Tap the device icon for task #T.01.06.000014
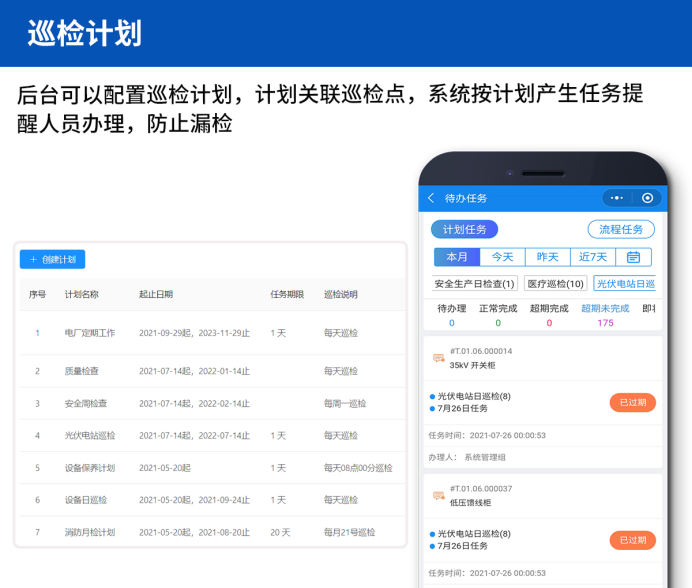The image size is (692, 588). pos(438,358)
